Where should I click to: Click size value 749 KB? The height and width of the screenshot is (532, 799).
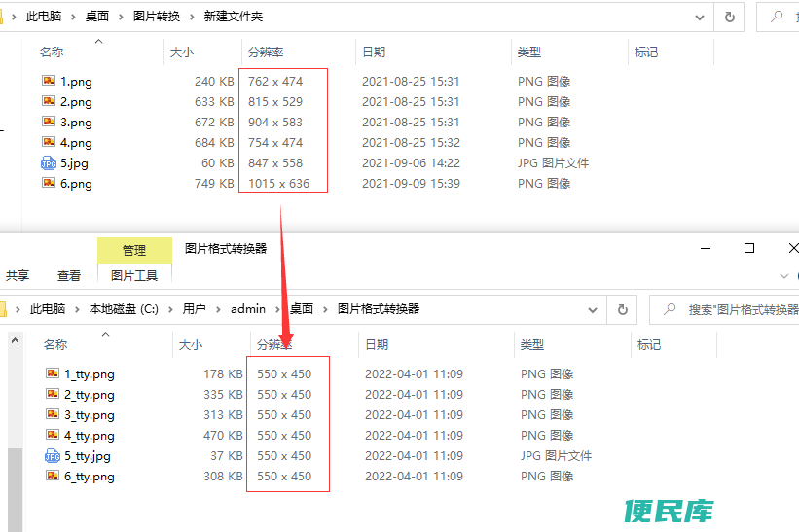coord(214,183)
